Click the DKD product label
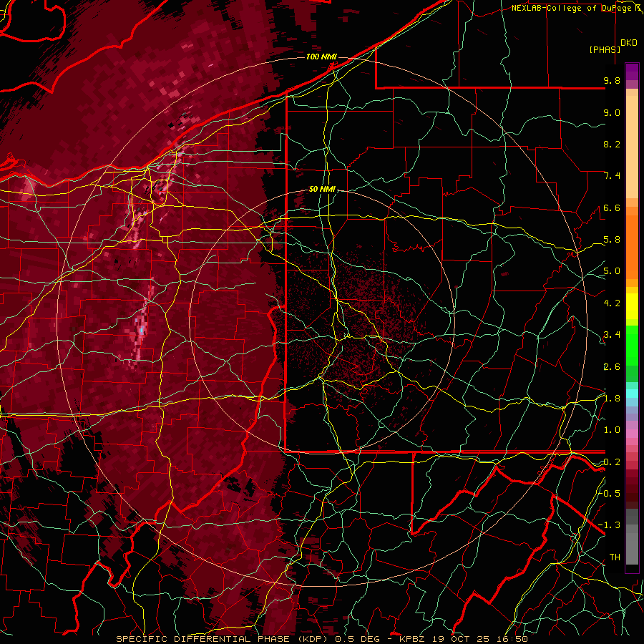Viewport: 644px width, 644px height. (629, 42)
